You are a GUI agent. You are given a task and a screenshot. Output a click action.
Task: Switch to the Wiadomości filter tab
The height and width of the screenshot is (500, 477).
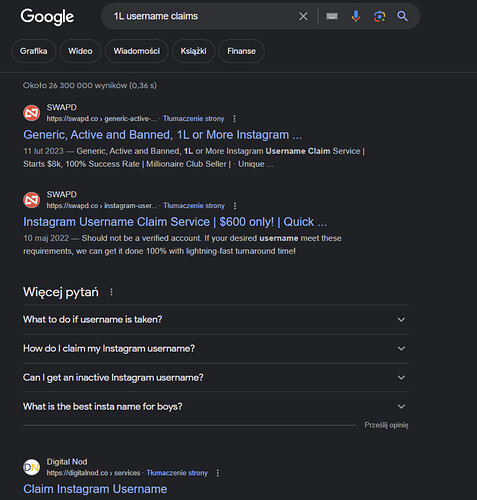(x=137, y=51)
